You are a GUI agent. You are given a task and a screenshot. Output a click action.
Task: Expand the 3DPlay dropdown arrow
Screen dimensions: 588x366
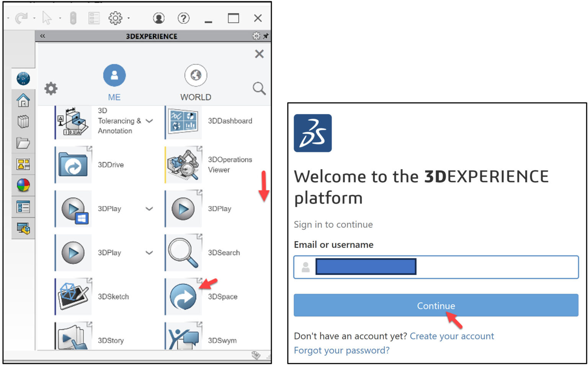coord(149,209)
